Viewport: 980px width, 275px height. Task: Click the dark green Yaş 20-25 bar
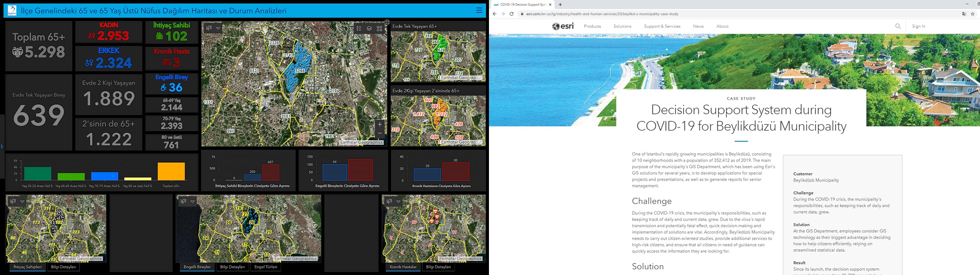pyautogui.click(x=38, y=174)
